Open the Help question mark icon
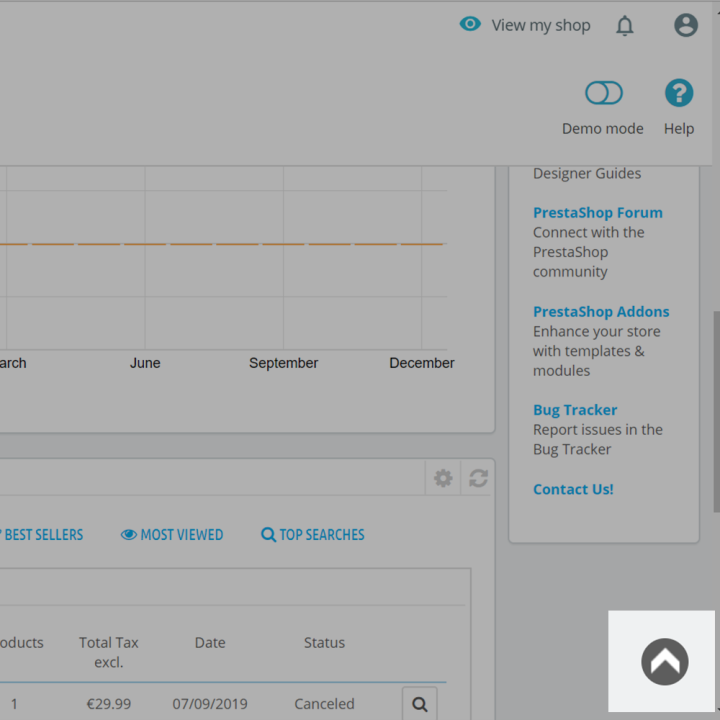The height and width of the screenshot is (720, 720). [679, 93]
